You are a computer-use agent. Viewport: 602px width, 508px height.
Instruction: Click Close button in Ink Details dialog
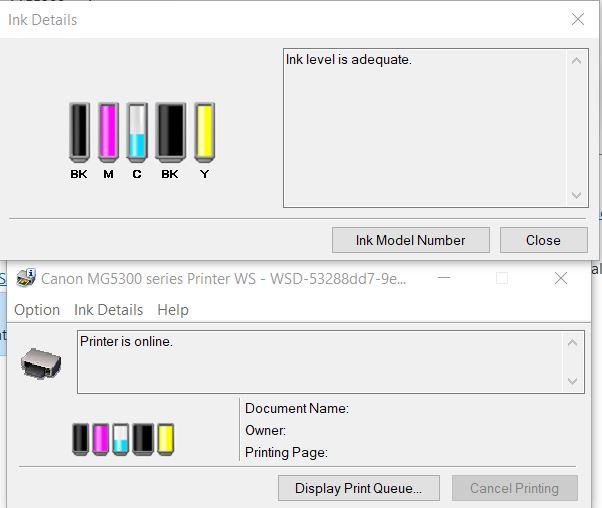point(544,240)
